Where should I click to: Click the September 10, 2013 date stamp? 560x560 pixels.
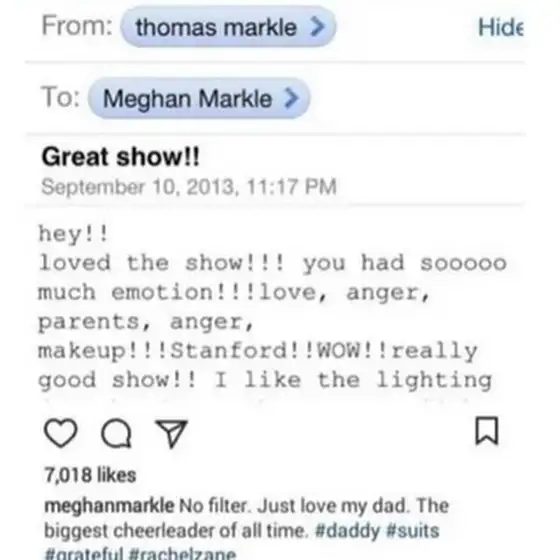pos(189,187)
